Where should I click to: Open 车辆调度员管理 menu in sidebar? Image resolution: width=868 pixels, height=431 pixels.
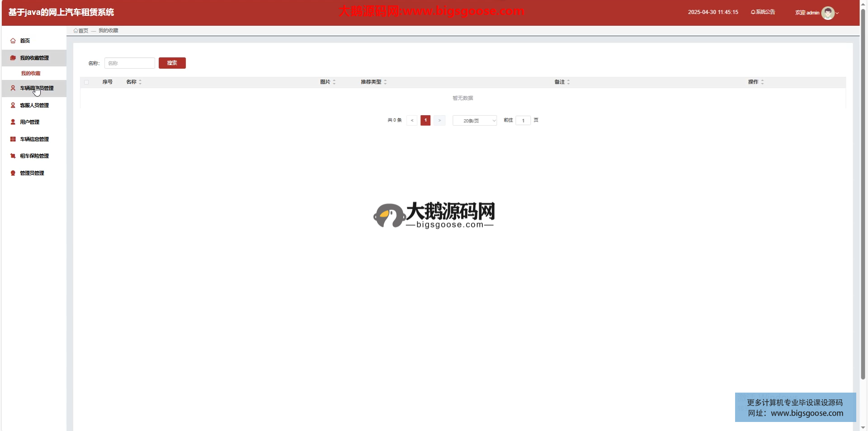[37, 88]
